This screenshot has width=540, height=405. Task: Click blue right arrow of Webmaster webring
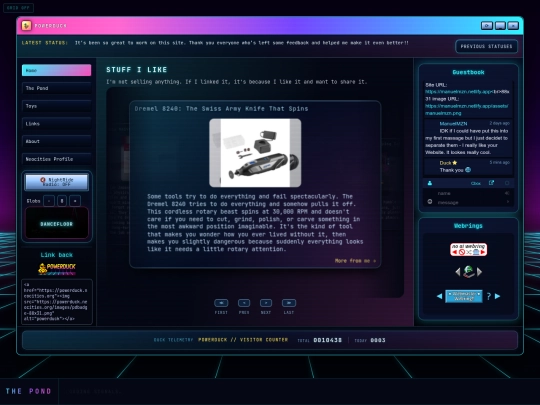498,296
